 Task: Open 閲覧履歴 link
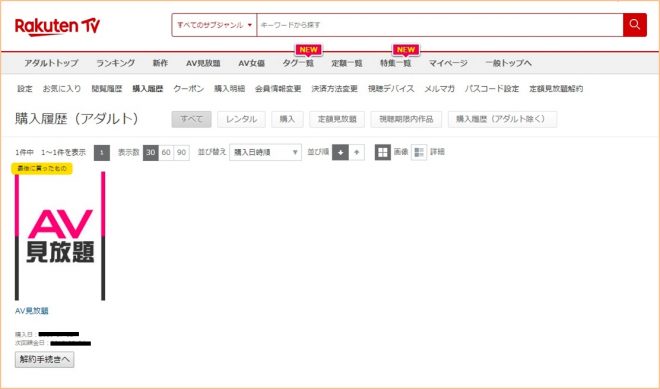(107, 89)
